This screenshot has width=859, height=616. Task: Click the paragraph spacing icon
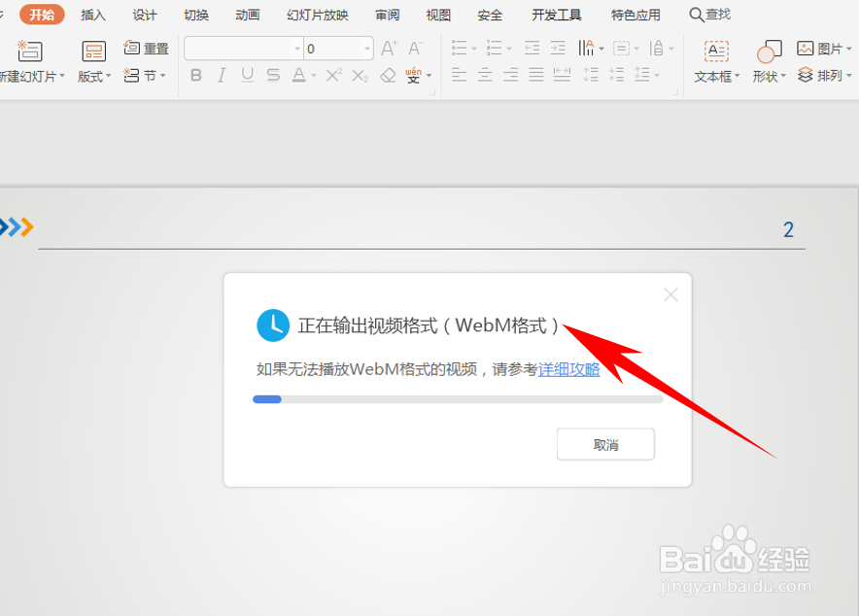tap(616, 75)
